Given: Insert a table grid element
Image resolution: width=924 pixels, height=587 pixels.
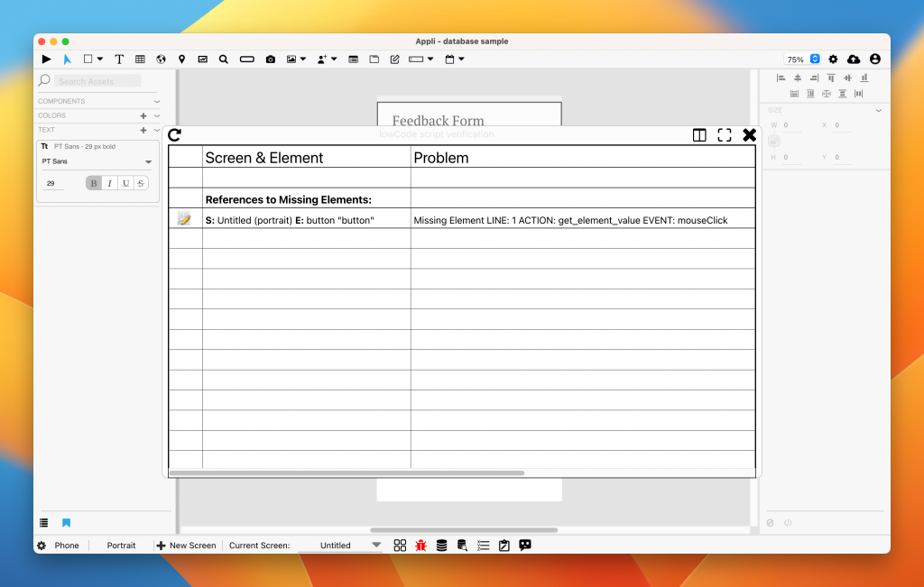Looking at the screenshot, I should click(x=140, y=59).
